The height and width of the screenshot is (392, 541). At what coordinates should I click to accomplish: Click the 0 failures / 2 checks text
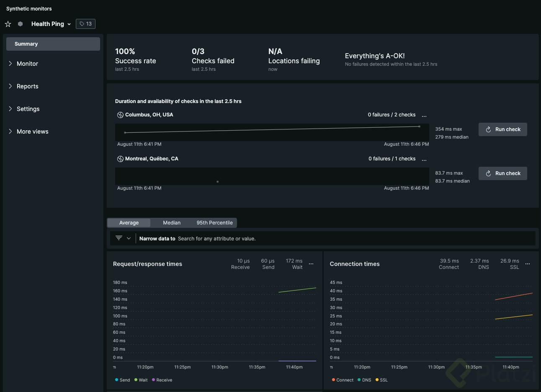[392, 115]
